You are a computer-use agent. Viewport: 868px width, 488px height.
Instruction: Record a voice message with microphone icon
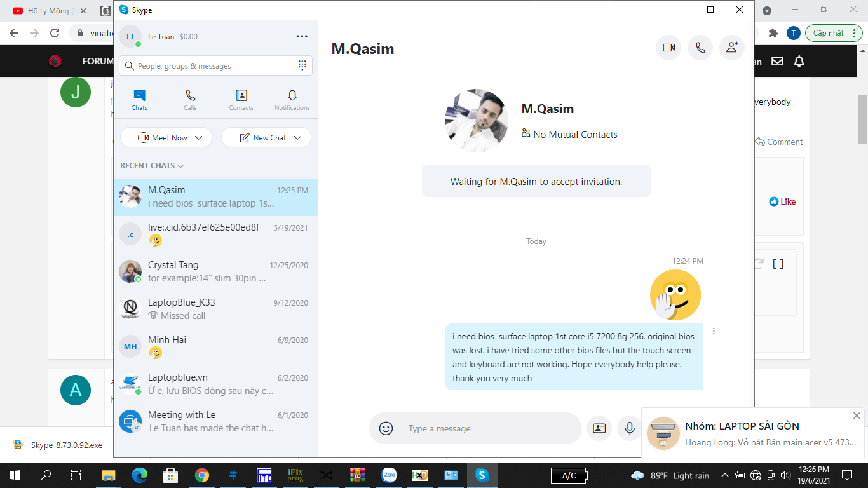coord(629,428)
